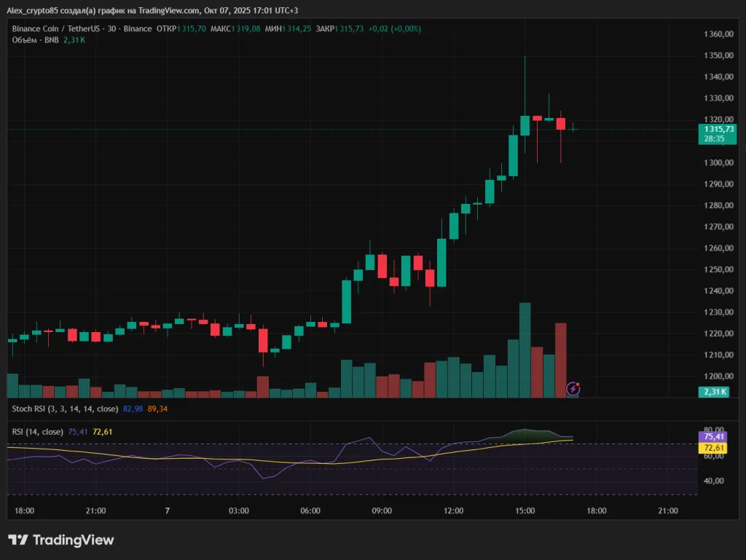746x560 pixels.
Task: Click the 1350,00 price axis level
Action: point(717,55)
